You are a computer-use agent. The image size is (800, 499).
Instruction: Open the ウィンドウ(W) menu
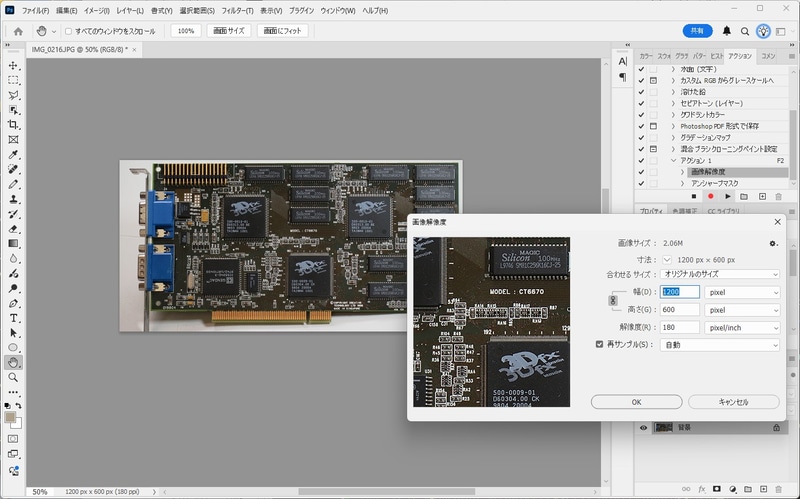pyautogui.click(x=338, y=11)
